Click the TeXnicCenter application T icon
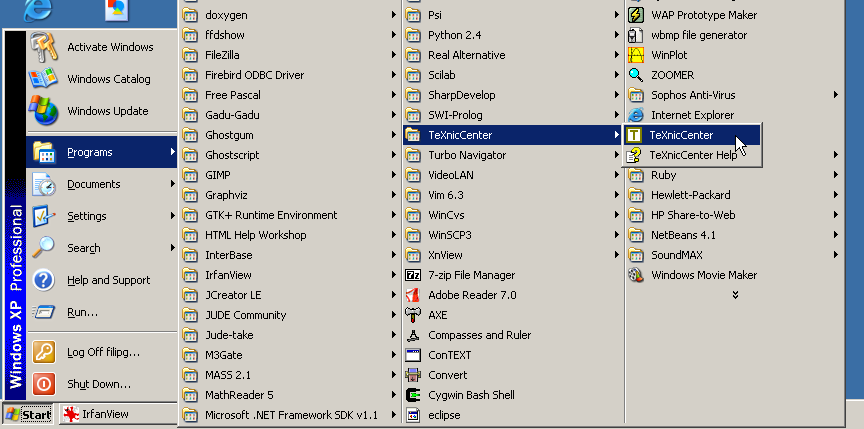The height and width of the screenshot is (429, 864). 634,135
